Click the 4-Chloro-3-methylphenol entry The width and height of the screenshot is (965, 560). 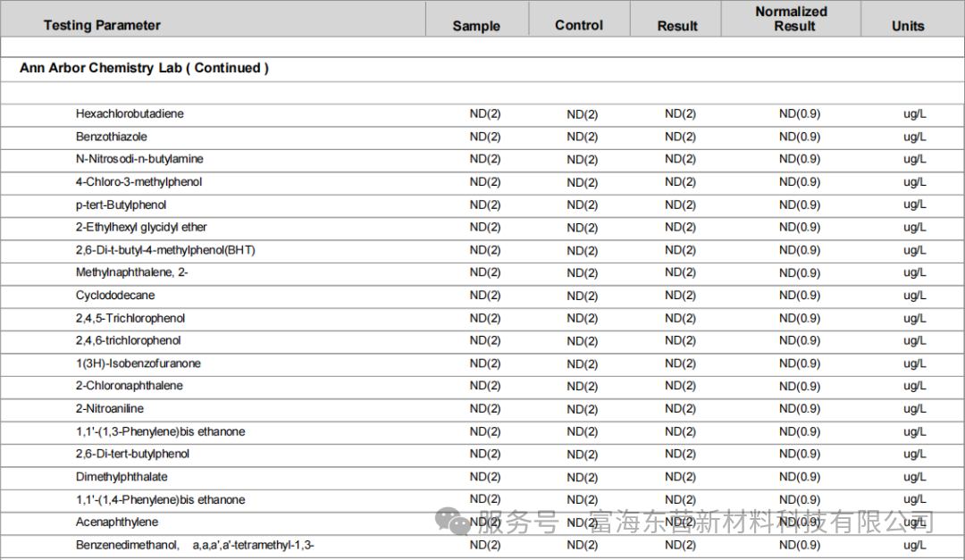pyautogui.click(x=139, y=182)
